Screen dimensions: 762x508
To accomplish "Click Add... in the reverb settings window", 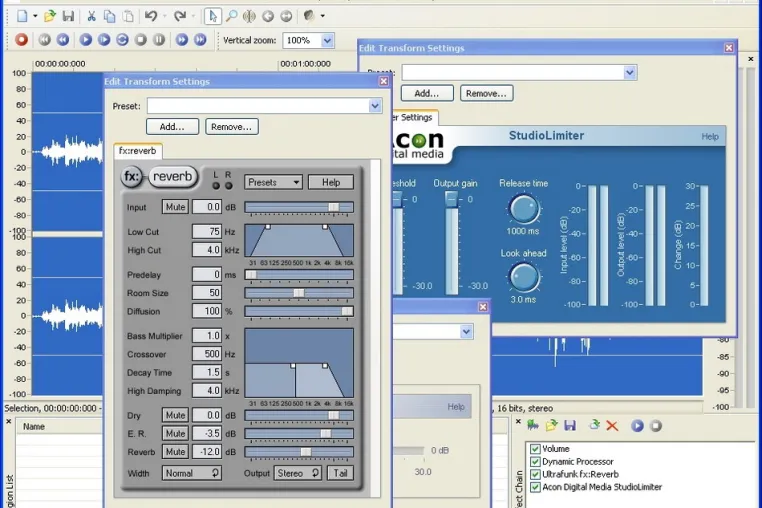I will click(173, 127).
